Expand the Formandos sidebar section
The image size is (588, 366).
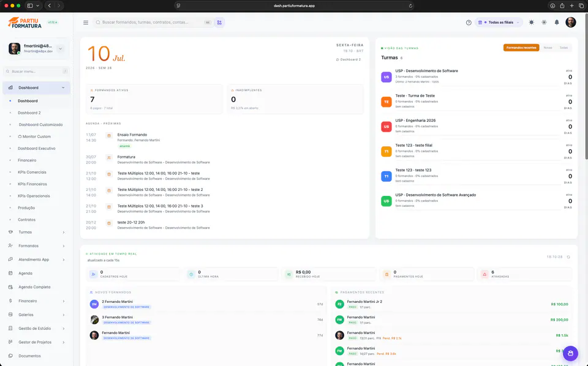[x=36, y=246]
